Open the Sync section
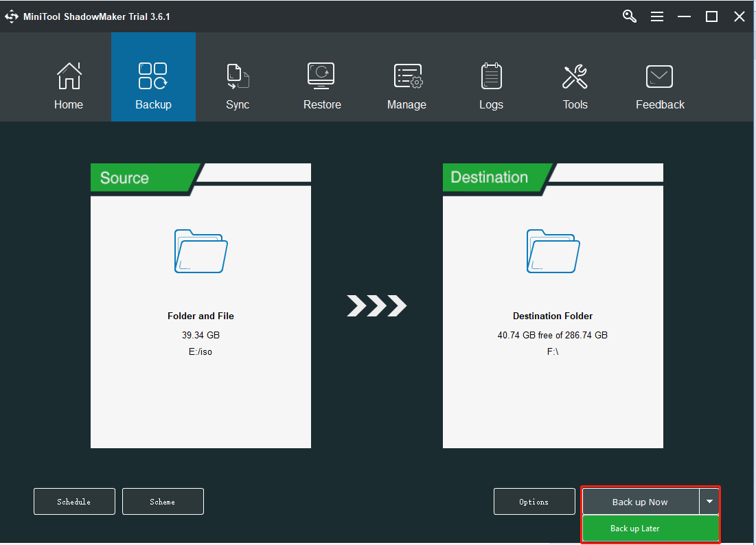The width and height of the screenshot is (756, 545). tap(238, 76)
